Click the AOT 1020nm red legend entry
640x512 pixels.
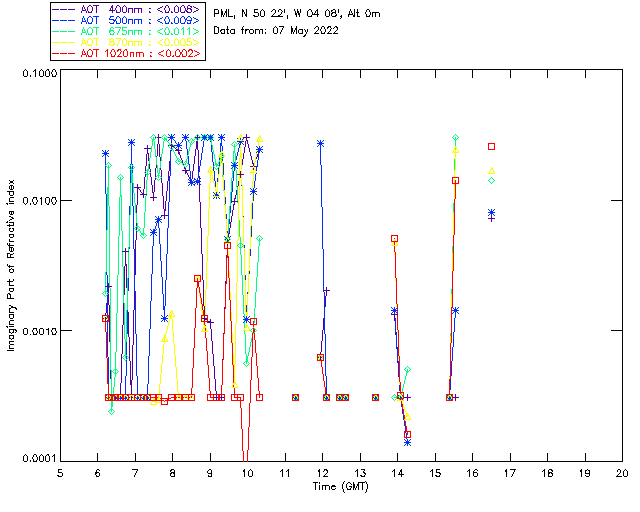click(127, 53)
